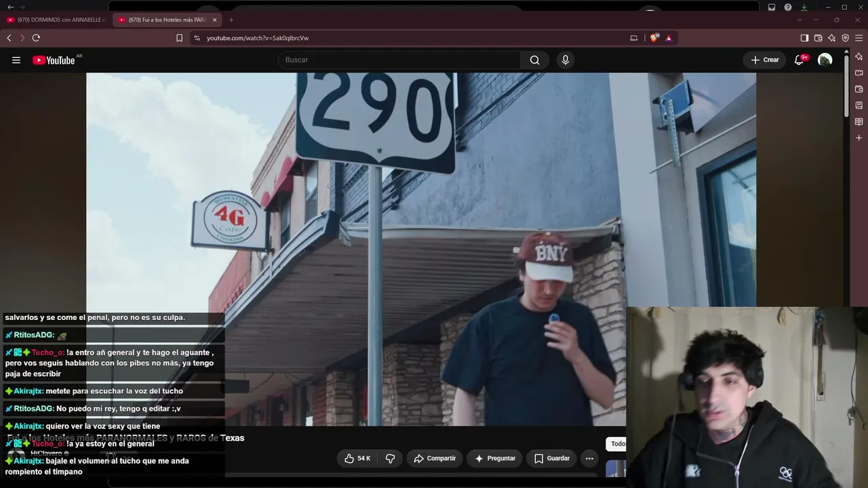The height and width of the screenshot is (488, 868).
Task: Bookmark this page
Action: click(x=179, y=38)
